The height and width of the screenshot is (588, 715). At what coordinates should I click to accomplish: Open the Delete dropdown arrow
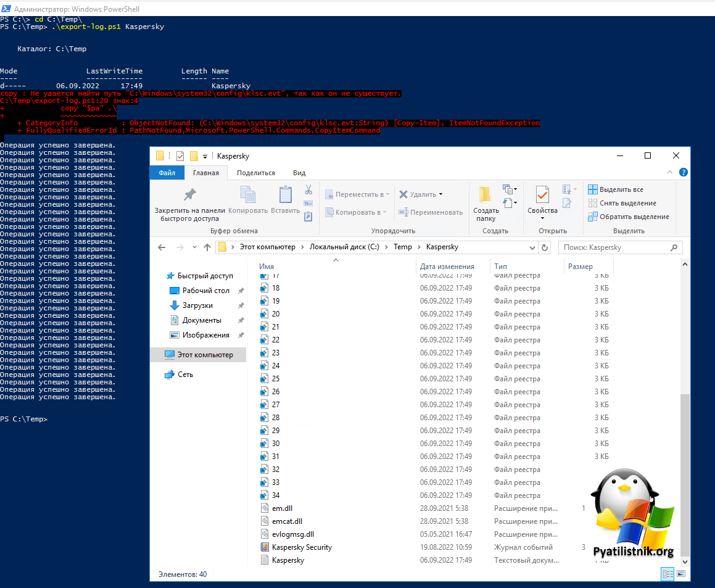(440, 194)
